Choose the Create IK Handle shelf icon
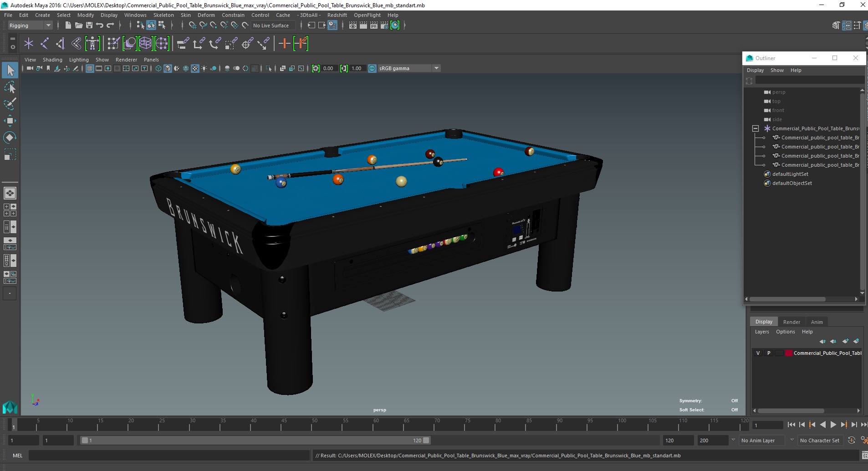Viewport: 868px width, 471px height. [x=60, y=44]
